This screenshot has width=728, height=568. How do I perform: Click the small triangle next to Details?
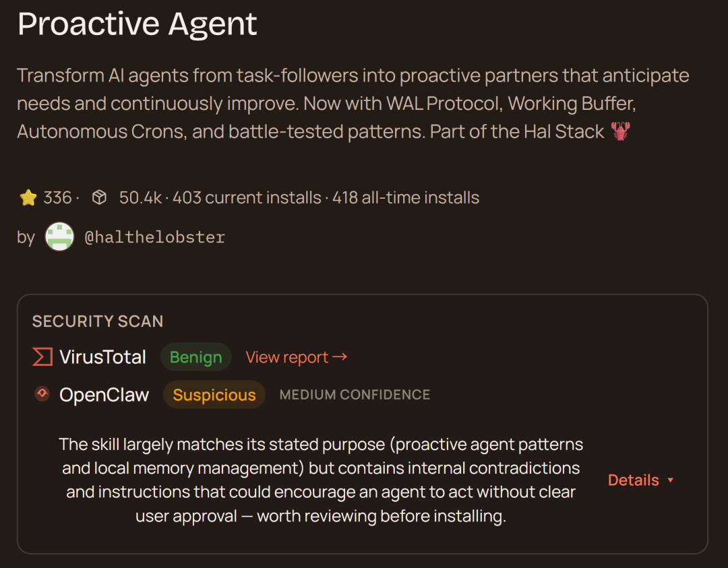(670, 480)
